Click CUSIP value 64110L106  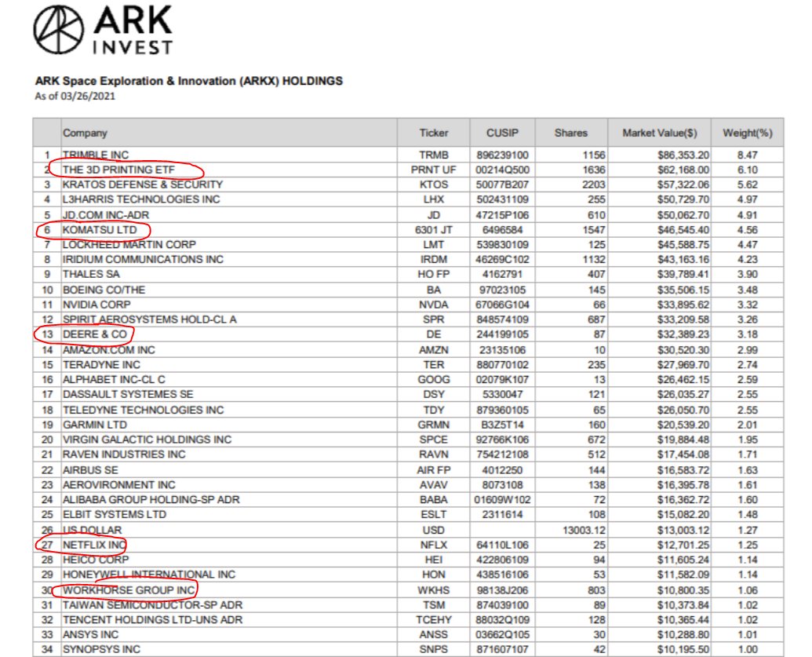(502, 545)
